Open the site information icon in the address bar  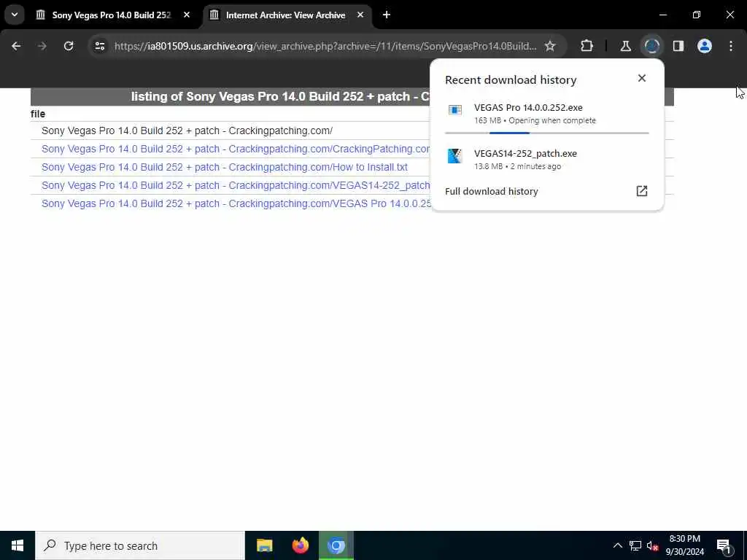point(99,46)
